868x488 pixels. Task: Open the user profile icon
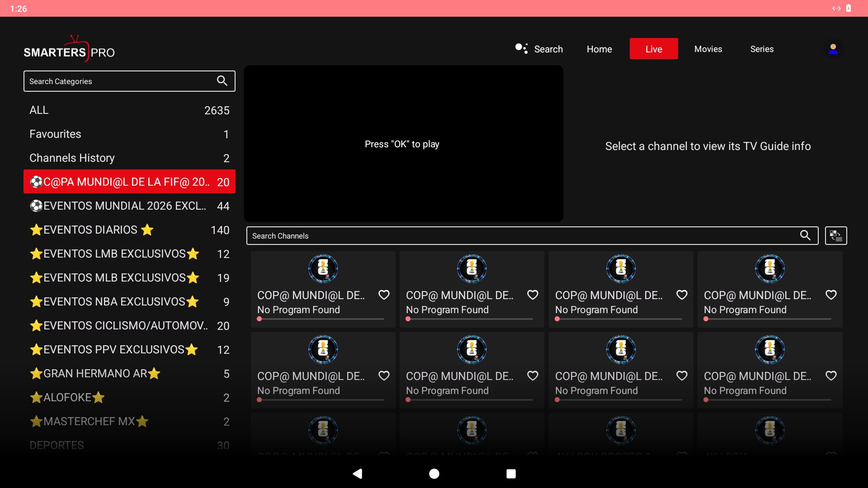click(833, 49)
